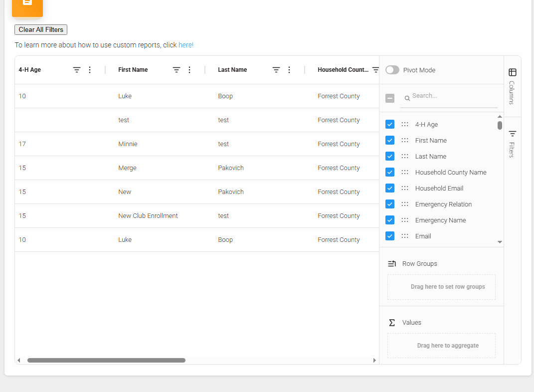Switch to the Filters side tab
The height and width of the screenshot is (392, 534).
(512, 144)
